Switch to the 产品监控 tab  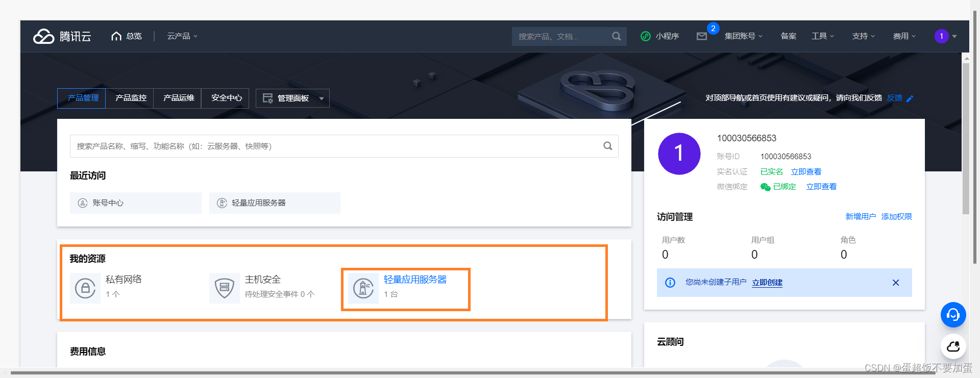point(131,98)
